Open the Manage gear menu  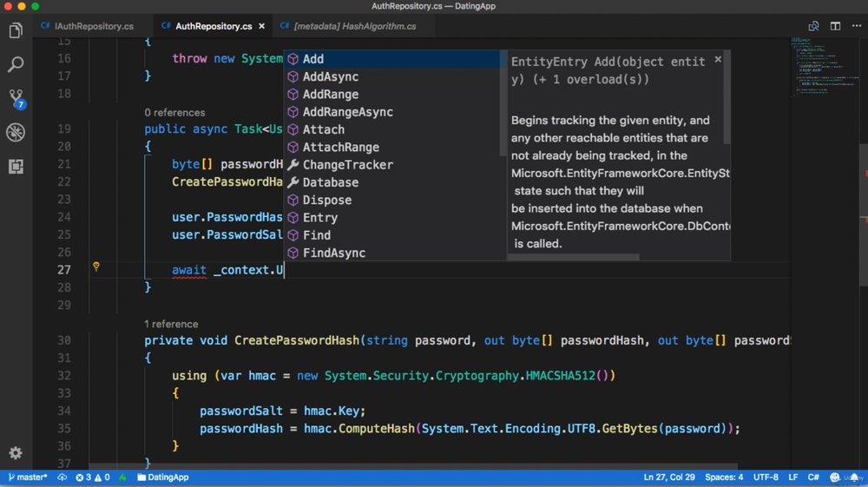(16, 453)
